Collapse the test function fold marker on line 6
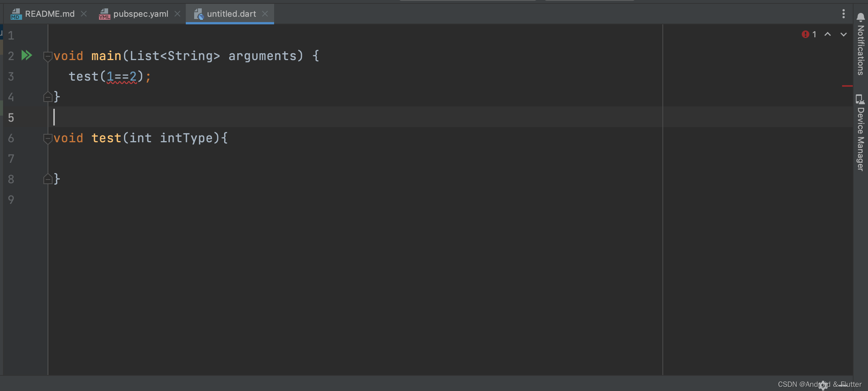 48,139
